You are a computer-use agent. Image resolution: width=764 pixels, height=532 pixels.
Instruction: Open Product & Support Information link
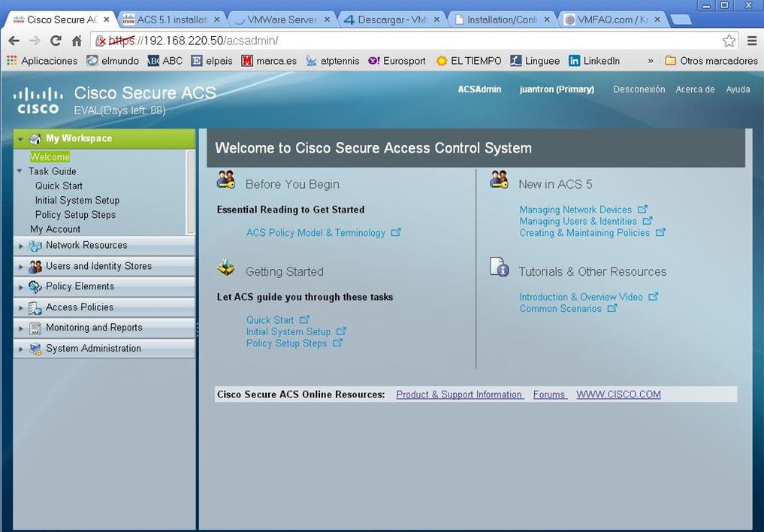tap(460, 394)
